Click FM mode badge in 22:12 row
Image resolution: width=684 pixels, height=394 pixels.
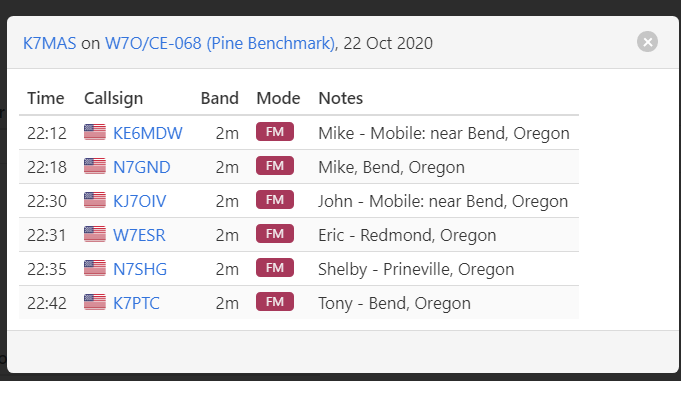pyautogui.click(x=275, y=132)
